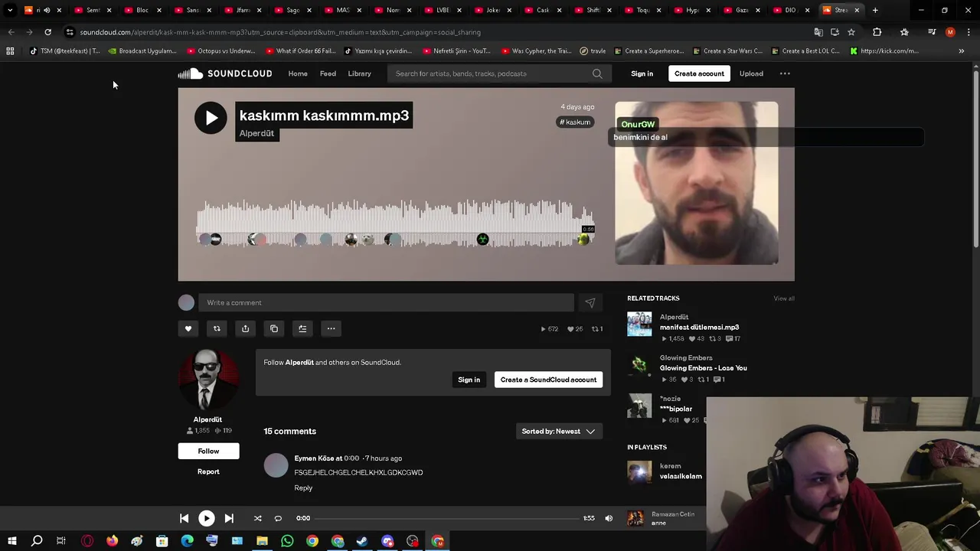The width and height of the screenshot is (980, 551).
Task: Open the share icon below comment box
Action: pyautogui.click(x=245, y=328)
